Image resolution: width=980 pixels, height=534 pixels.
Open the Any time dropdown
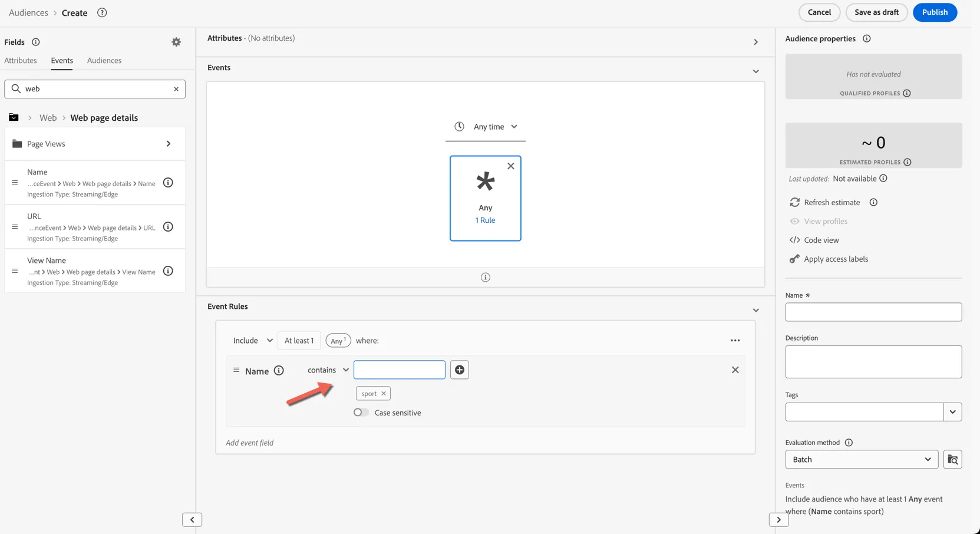point(486,127)
